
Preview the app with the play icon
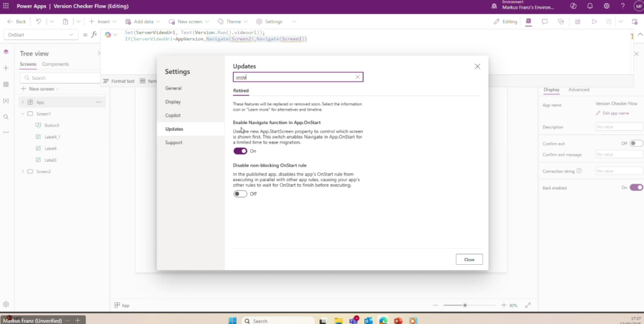coord(594,21)
